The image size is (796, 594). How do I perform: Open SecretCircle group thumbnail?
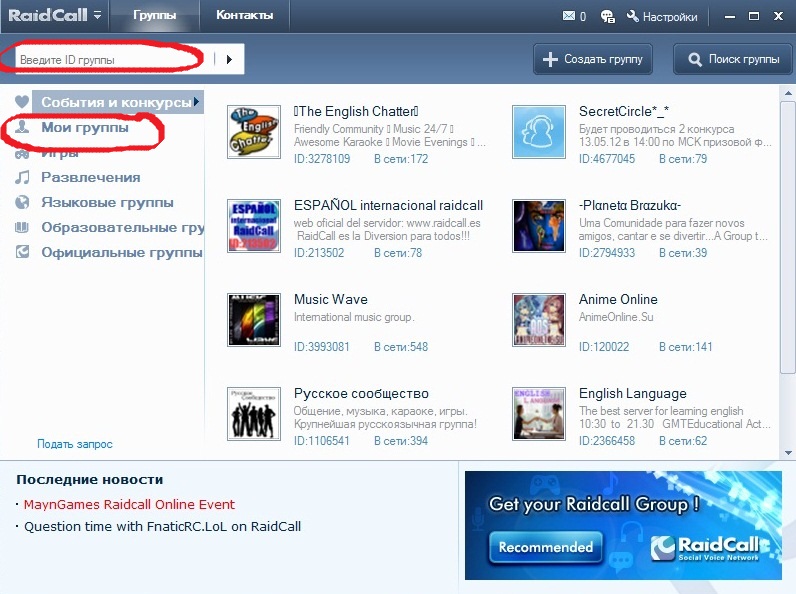(539, 132)
